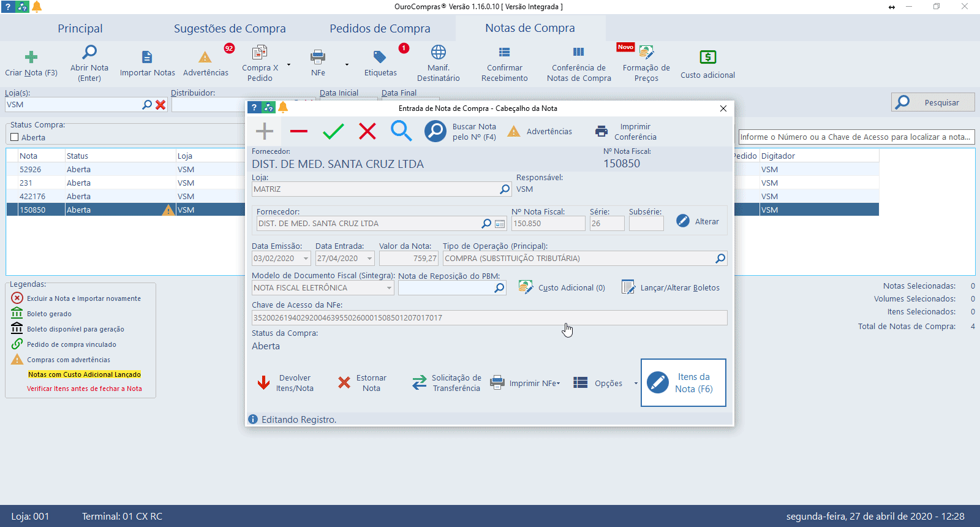Click Confirmar Recebimento icon
The height and width of the screenshot is (527, 980).
click(504, 52)
